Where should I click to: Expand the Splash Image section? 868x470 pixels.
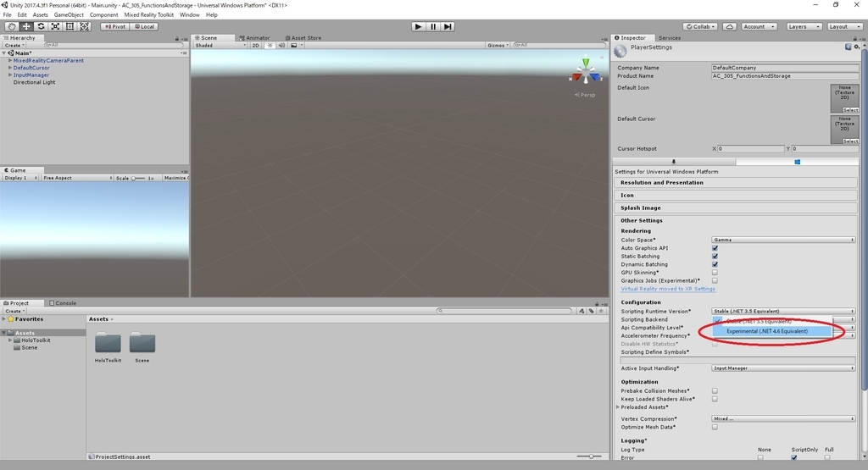click(736, 208)
